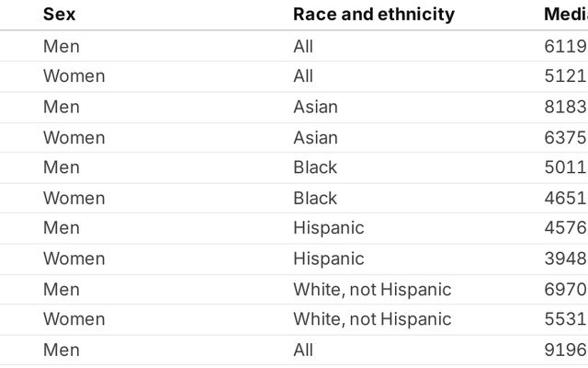Select Hispanic cell in the 4576 row

pyautogui.click(x=328, y=228)
